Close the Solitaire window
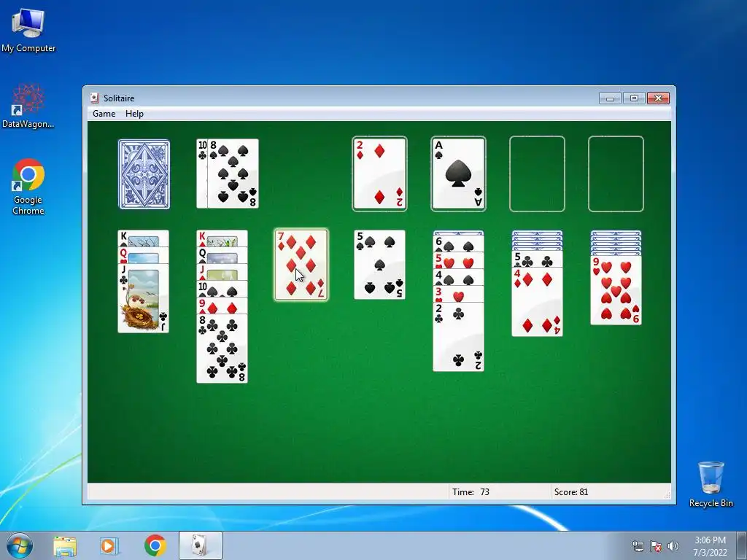 [658, 98]
